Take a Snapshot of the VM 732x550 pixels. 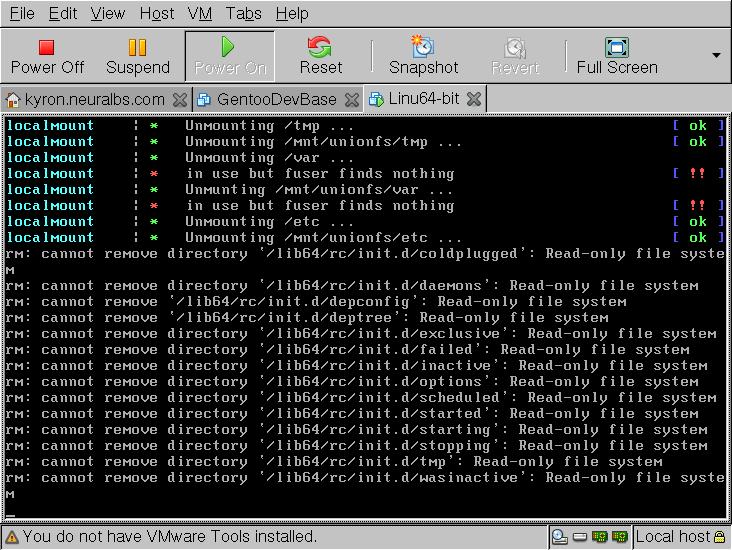click(x=423, y=56)
